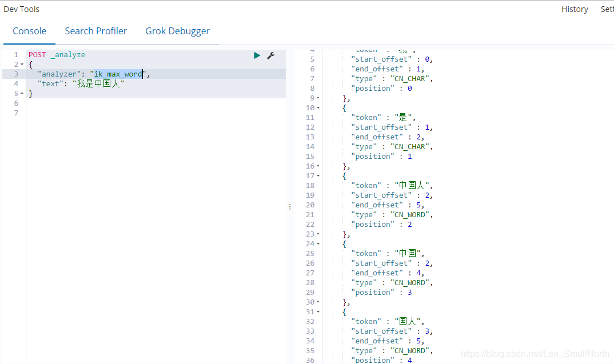Click the fold marker at output line 16
This screenshot has width=614, height=364.
coord(318,166)
